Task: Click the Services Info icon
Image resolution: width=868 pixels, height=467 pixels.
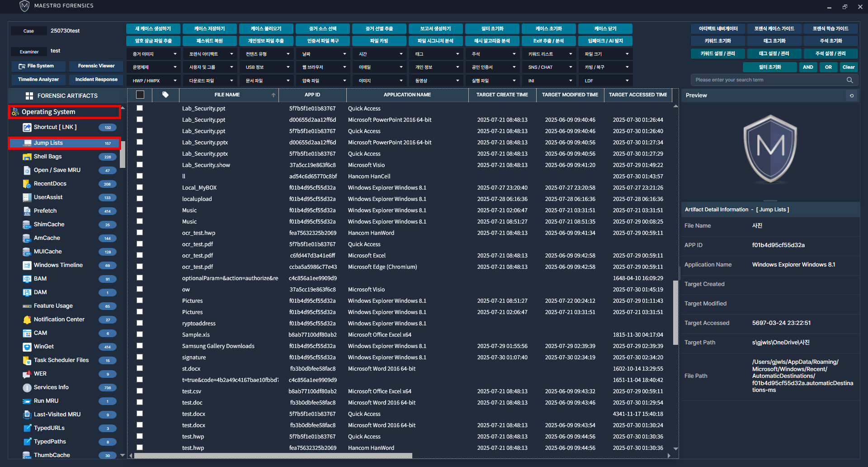Action: click(x=27, y=388)
